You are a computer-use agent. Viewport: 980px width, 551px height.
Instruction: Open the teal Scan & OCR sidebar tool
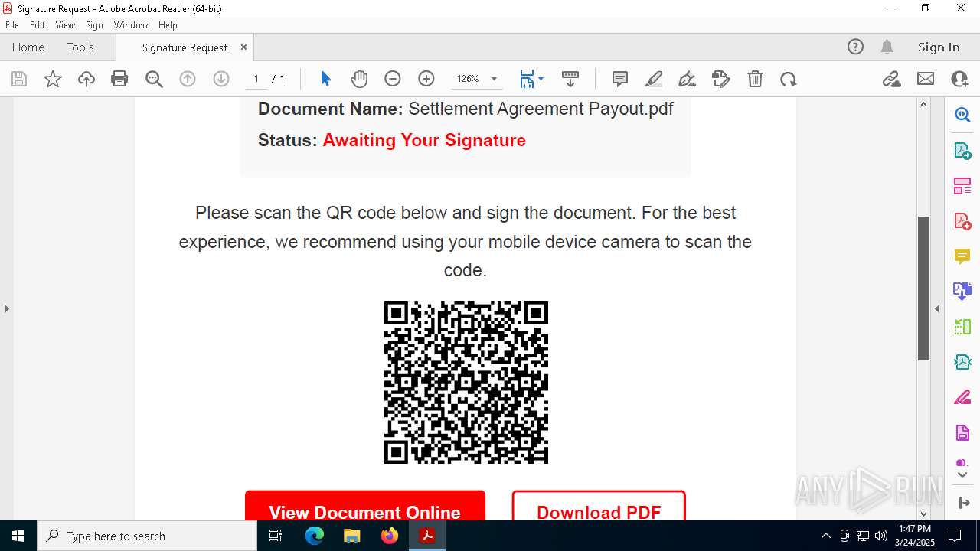click(x=962, y=362)
